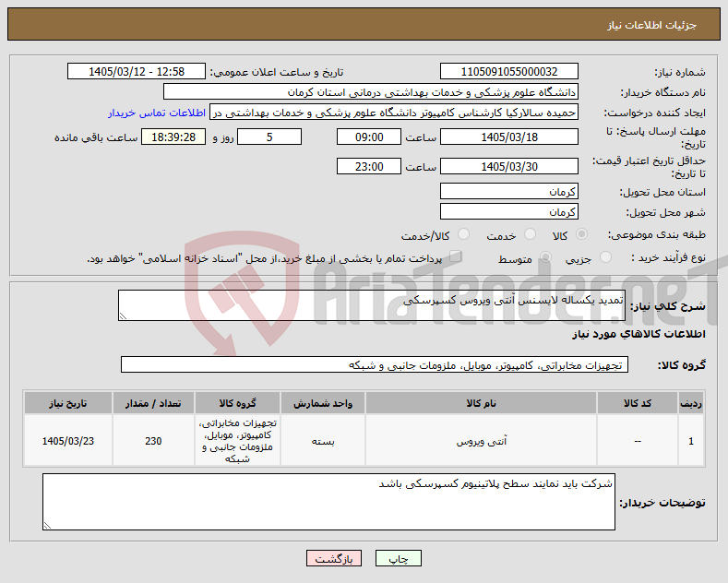Select the خدمت radio button
This screenshot has height=583, width=728.
pos(530,234)
